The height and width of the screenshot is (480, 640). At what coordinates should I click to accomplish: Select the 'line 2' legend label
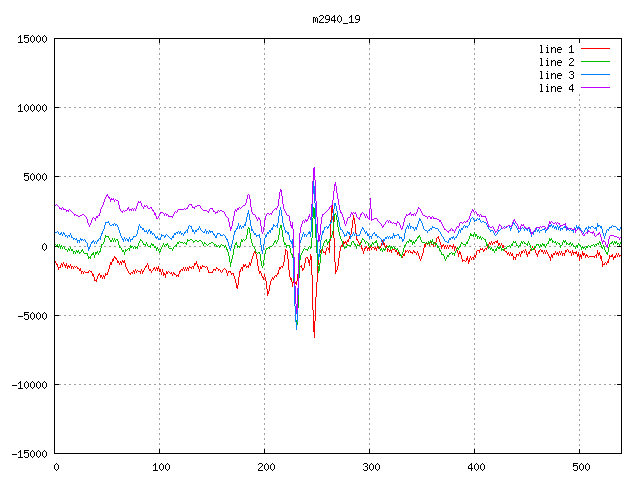556,62
